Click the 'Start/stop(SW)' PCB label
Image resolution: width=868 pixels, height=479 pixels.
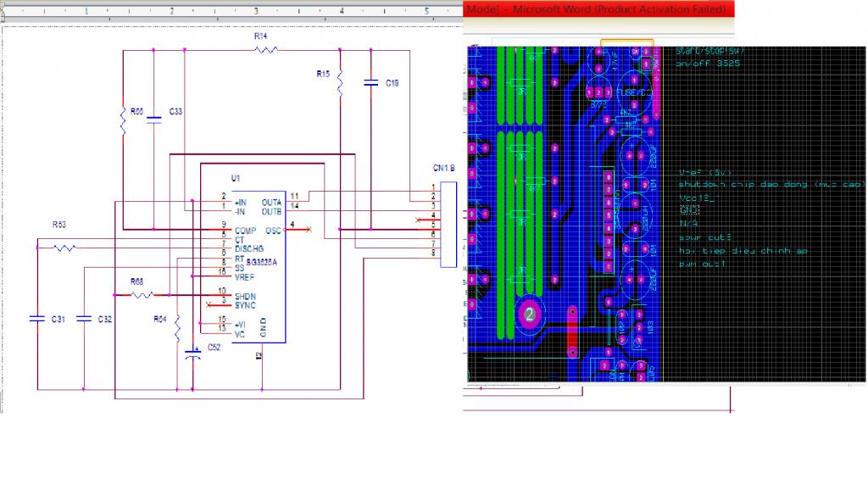(710, 51)
